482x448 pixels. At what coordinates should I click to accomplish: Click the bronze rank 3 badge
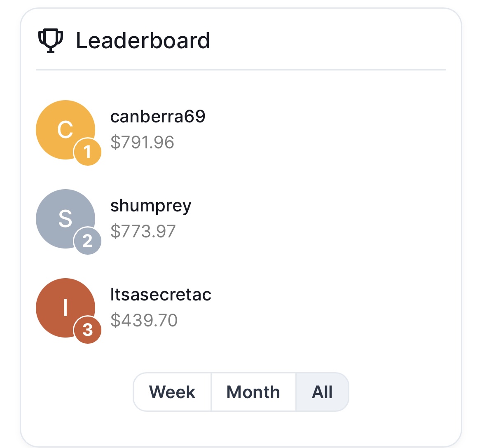[88, 330]
